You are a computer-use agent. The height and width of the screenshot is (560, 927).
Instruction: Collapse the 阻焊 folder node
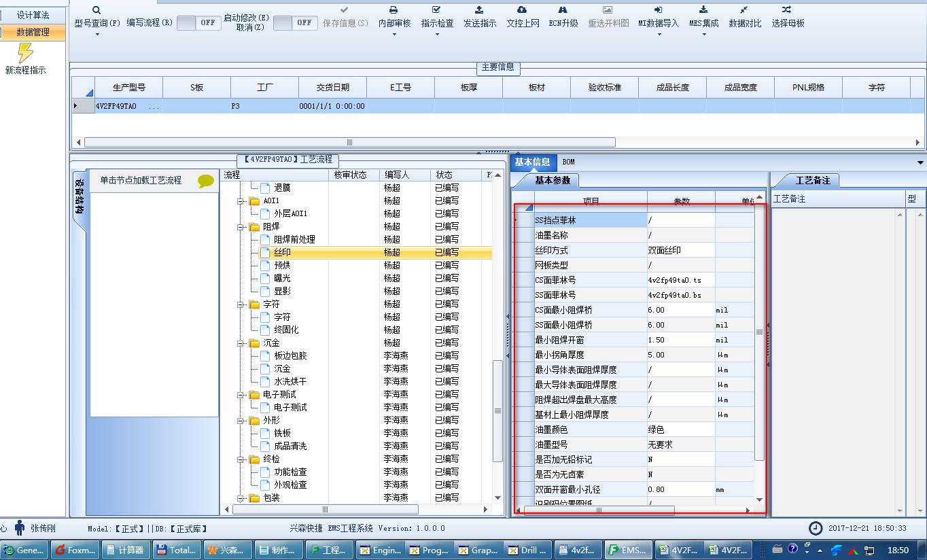pyautogui.click(x=240, y=227)
